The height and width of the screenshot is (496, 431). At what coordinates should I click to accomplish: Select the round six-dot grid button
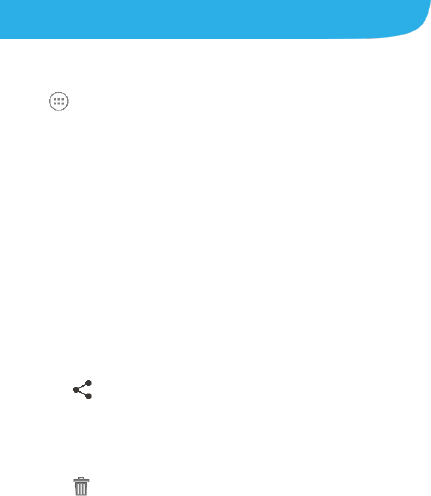click(x=59, y=101)
